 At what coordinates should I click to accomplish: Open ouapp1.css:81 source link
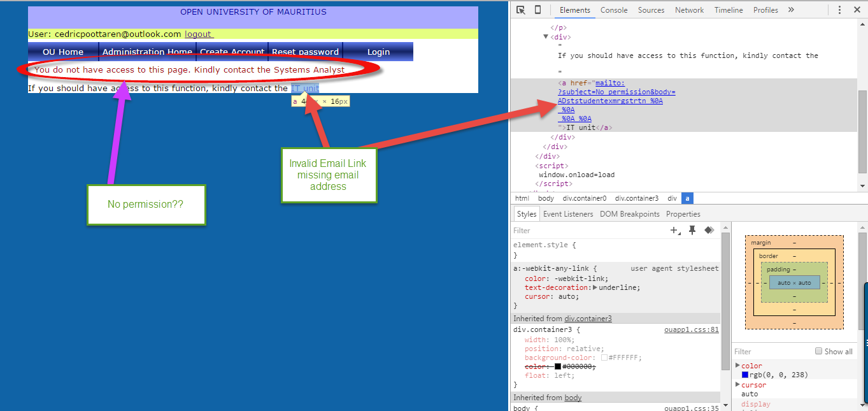tap(691, 330)
